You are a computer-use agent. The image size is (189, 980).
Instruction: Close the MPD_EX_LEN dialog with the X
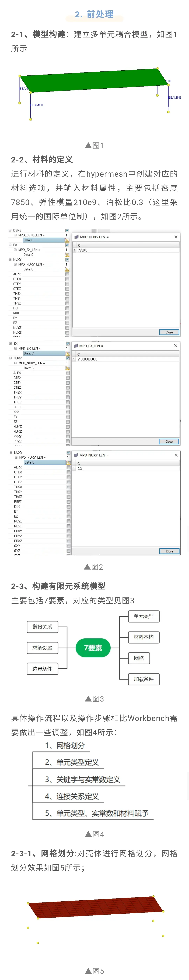(175, 346)
